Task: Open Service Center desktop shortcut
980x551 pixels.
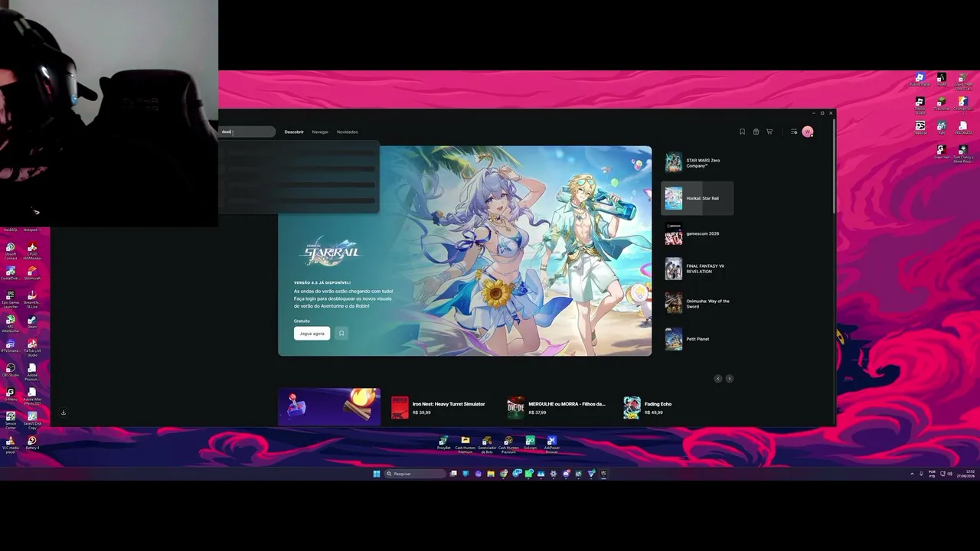Action: tap(11, 420)
